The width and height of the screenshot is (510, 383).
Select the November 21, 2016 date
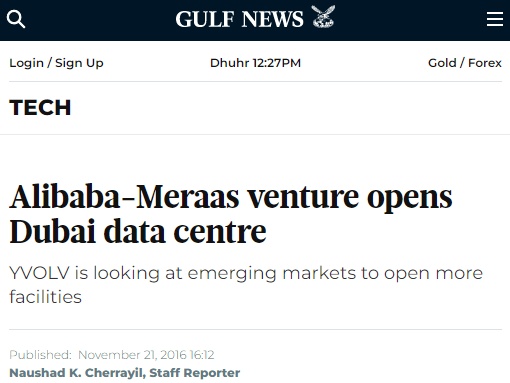pyautogui.click(x=132, y=355)
